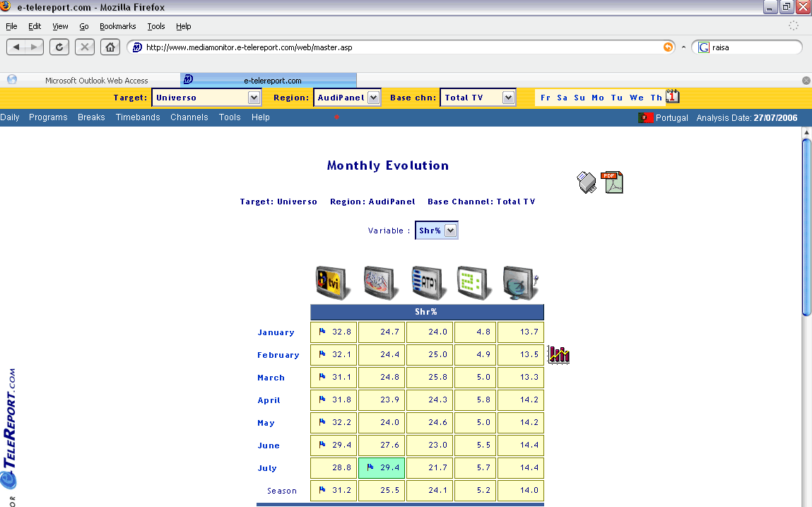812x507 pixels.
Task: Open the Daily navigation item
Action: 9,117
